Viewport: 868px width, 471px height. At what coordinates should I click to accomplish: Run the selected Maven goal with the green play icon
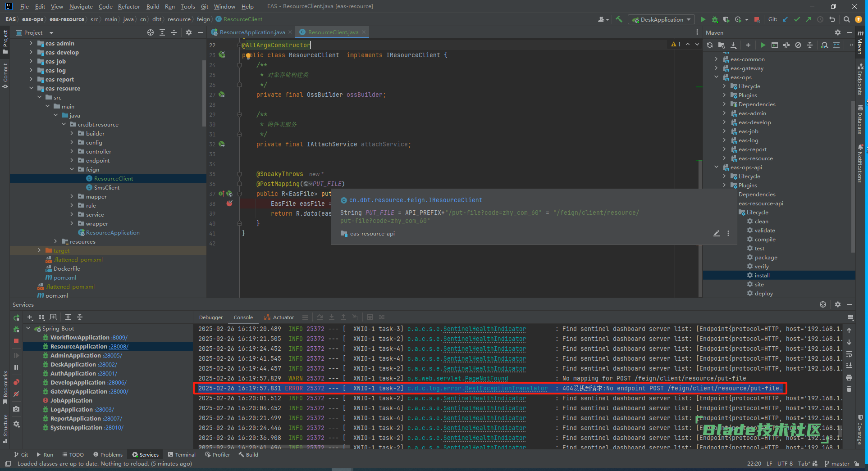click(763, 45)
